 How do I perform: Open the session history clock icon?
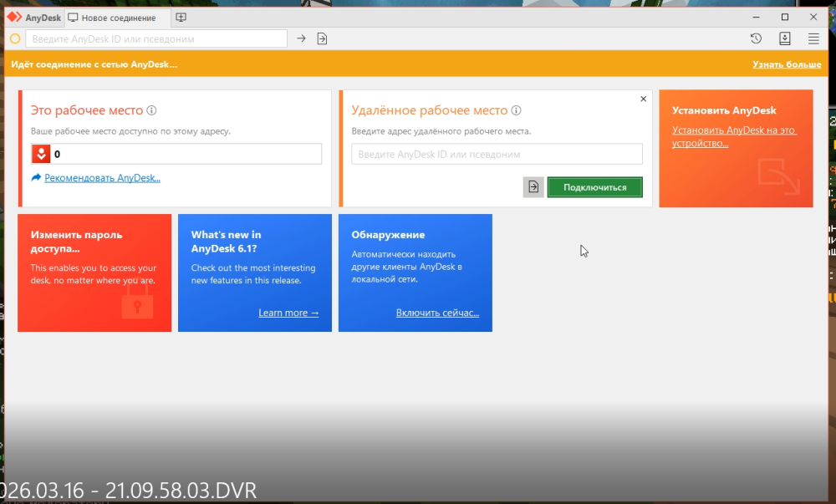click(756, 38)
